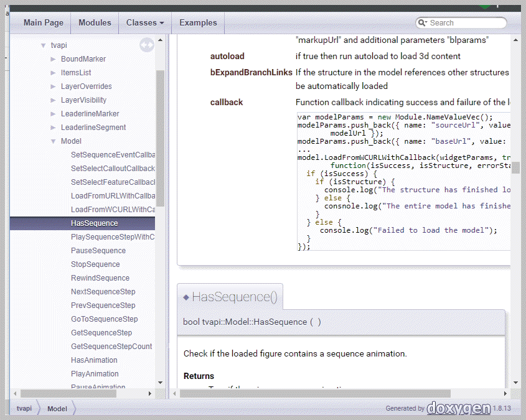
Task: Collapse the Model tree node
Action: (x=53, y=141)
